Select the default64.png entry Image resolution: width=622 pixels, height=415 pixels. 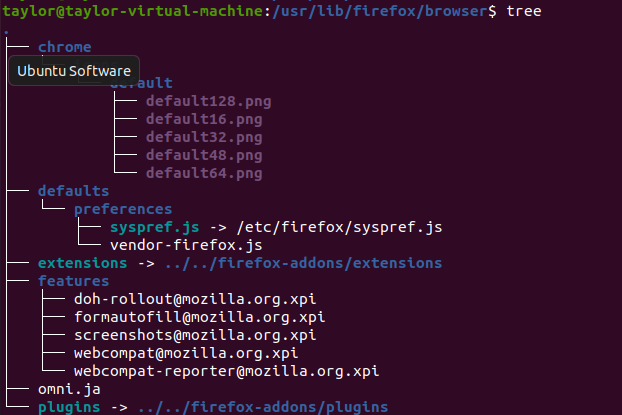pyautogui.click(x=204, y=173)
